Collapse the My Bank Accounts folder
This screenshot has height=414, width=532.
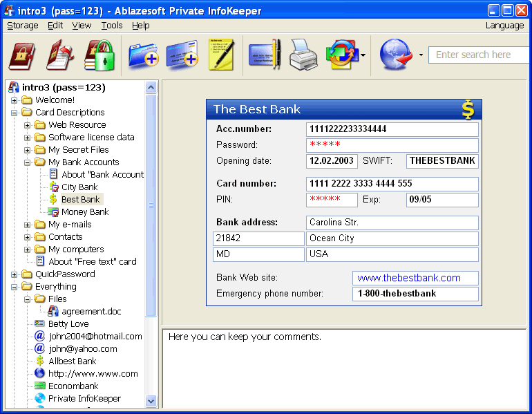click(27, 162)
